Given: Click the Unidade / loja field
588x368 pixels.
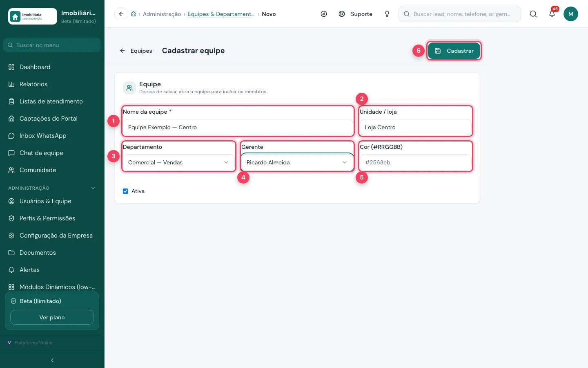Looking at the screenshot, I should pyautogui.click(x=416, y=127).
